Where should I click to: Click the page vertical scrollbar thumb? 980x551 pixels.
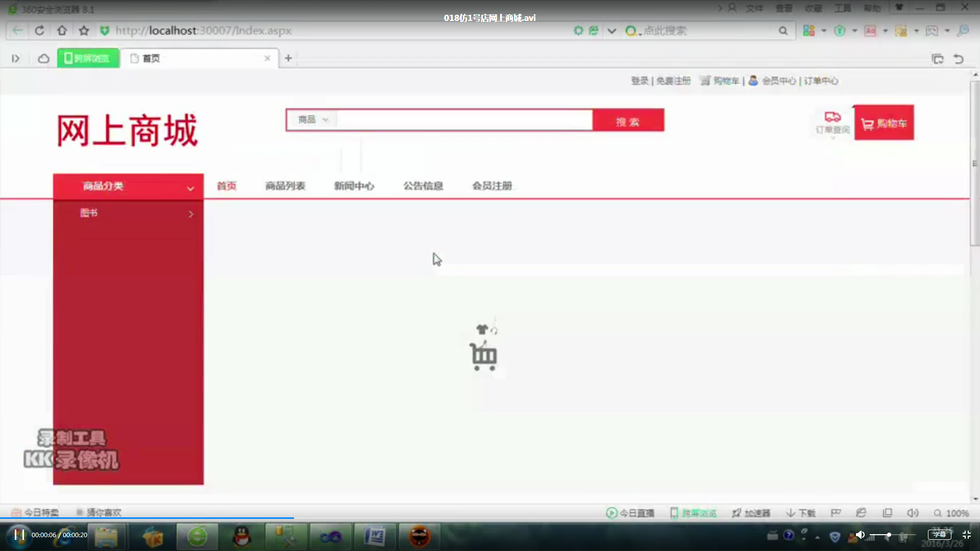pos(975,163)
